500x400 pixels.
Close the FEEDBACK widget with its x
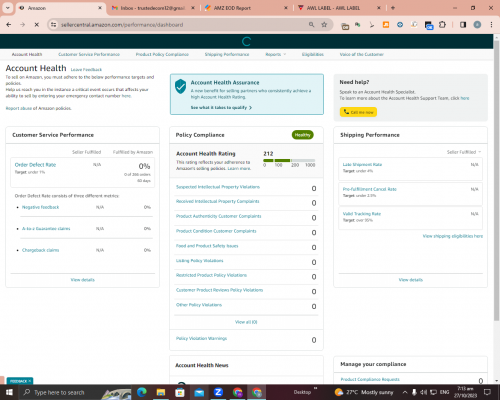click(30, 381)
